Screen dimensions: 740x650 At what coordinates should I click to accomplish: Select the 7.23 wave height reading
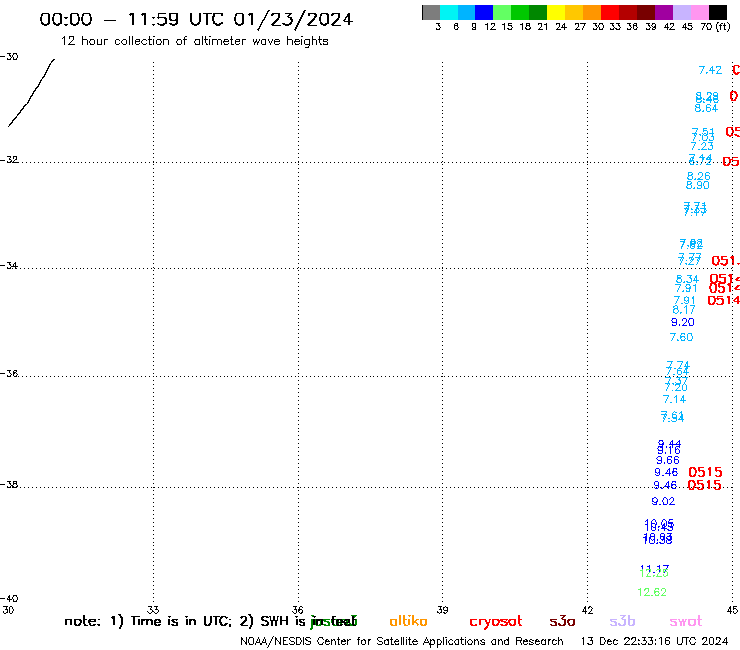coord(702,146)
